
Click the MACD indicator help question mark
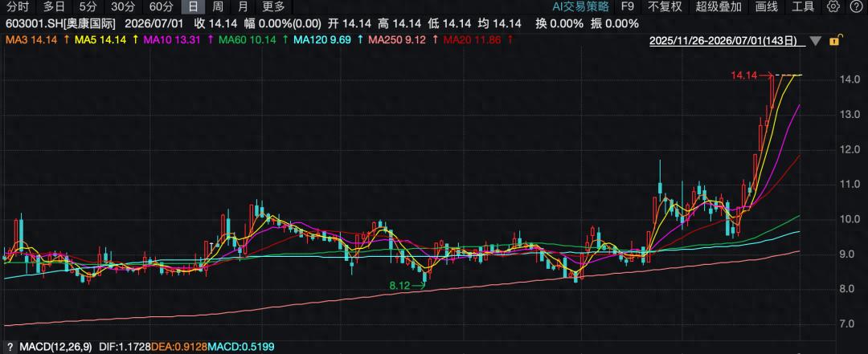click(x=10, y=348)
